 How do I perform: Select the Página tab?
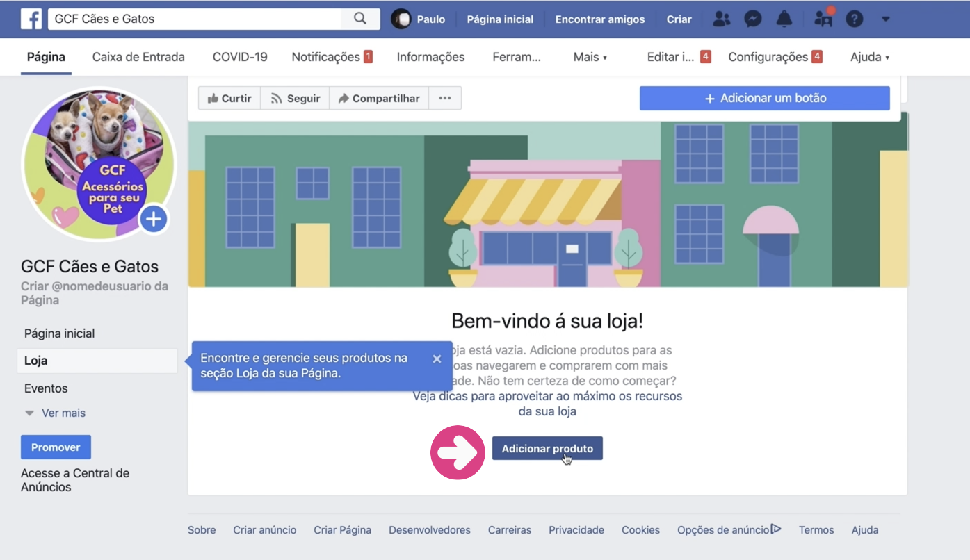46,57
